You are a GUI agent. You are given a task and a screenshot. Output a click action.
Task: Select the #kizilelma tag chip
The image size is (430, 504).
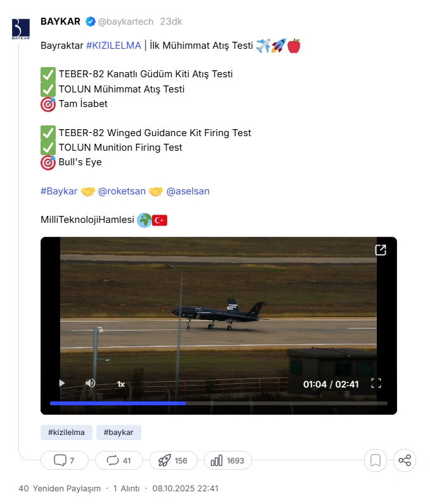(x=66, y=432)
